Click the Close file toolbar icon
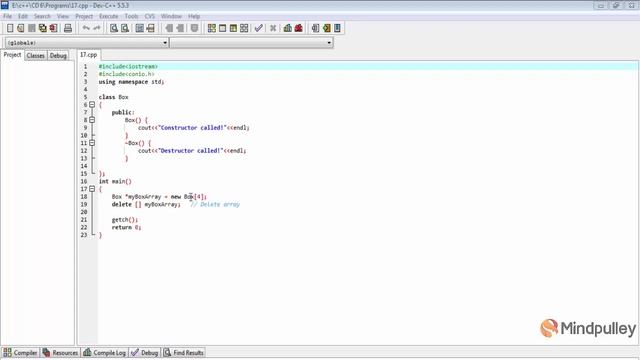Image resolution: width=640 pixels, height=360 pixels. point(53,28)
